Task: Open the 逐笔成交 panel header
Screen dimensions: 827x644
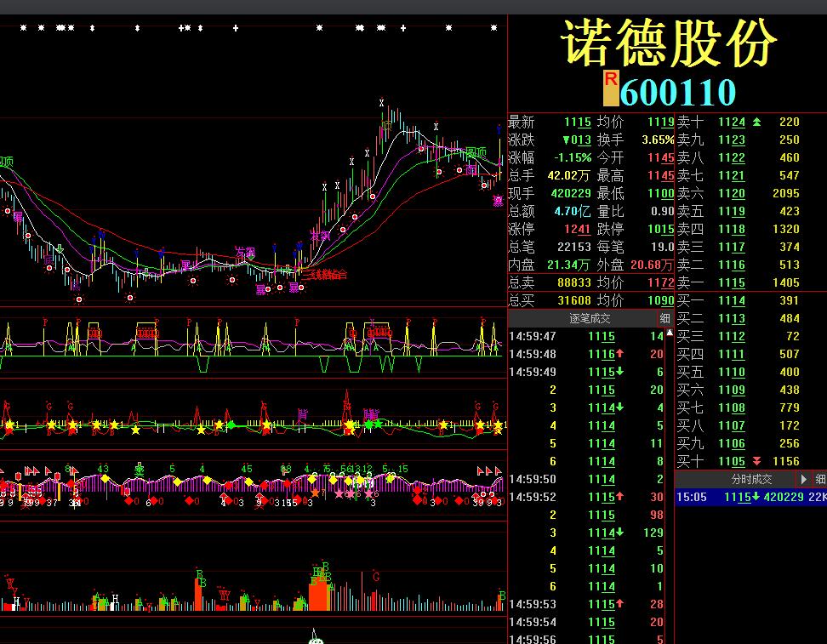Action: point(589,318)
